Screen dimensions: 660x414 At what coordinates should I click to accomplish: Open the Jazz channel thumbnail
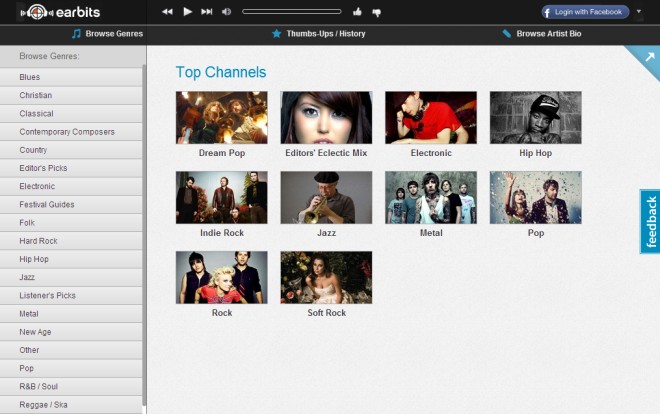click(326, 197)
